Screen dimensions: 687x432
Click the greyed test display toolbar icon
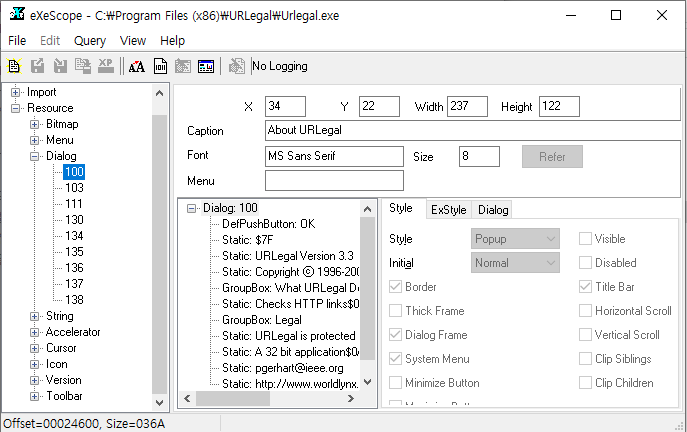pyautogui.click(x=183, y=66)
